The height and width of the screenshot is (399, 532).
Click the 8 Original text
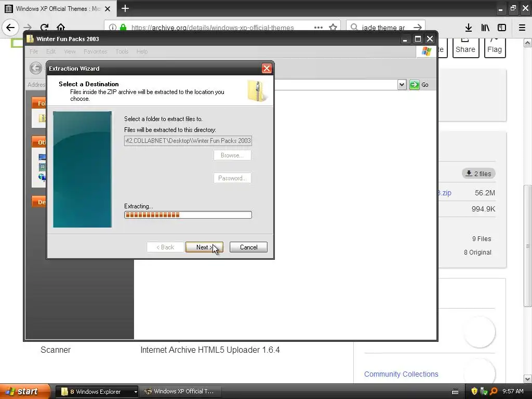[477, 252]
